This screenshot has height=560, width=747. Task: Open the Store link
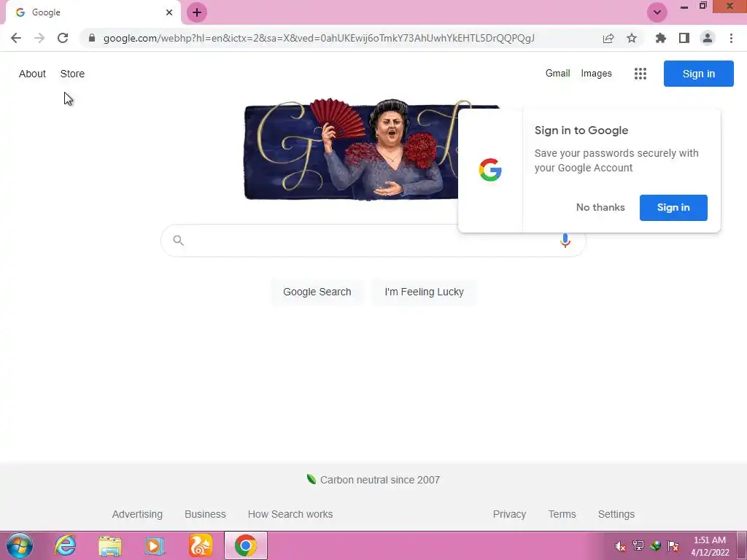pyautogui.click(x=72, y=74)
